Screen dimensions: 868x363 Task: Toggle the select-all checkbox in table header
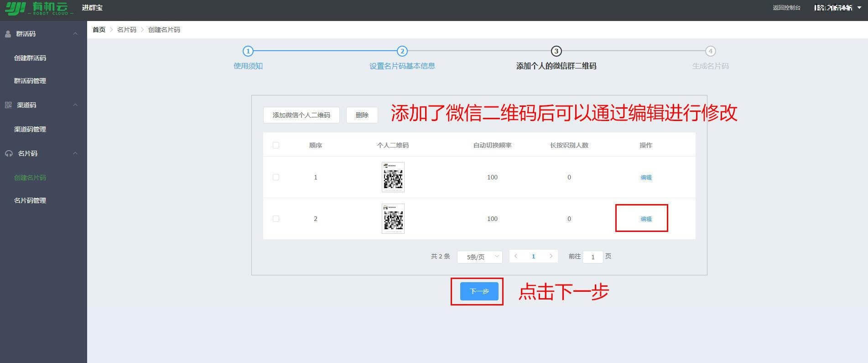pyautogui.click(x=276, y=145)
